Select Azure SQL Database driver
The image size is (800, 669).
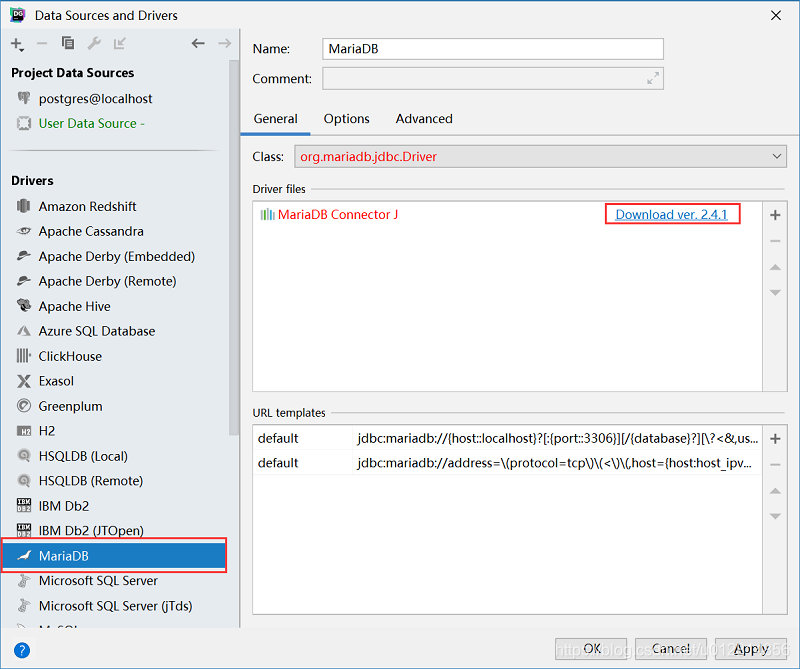(x=97, y=331)
